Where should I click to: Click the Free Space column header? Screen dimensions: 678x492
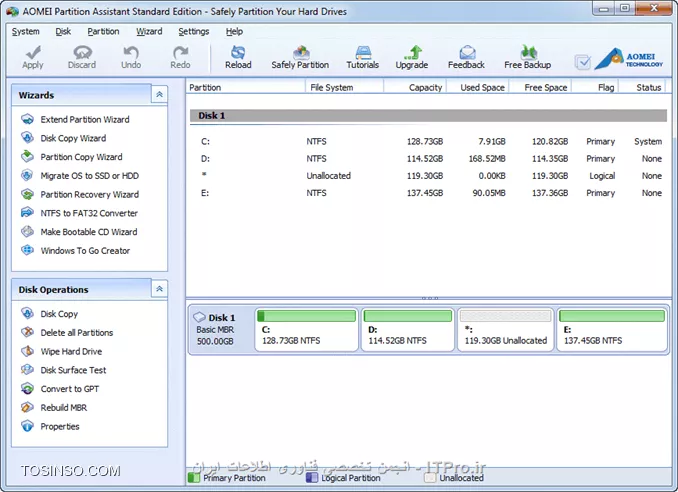[540, 87]
